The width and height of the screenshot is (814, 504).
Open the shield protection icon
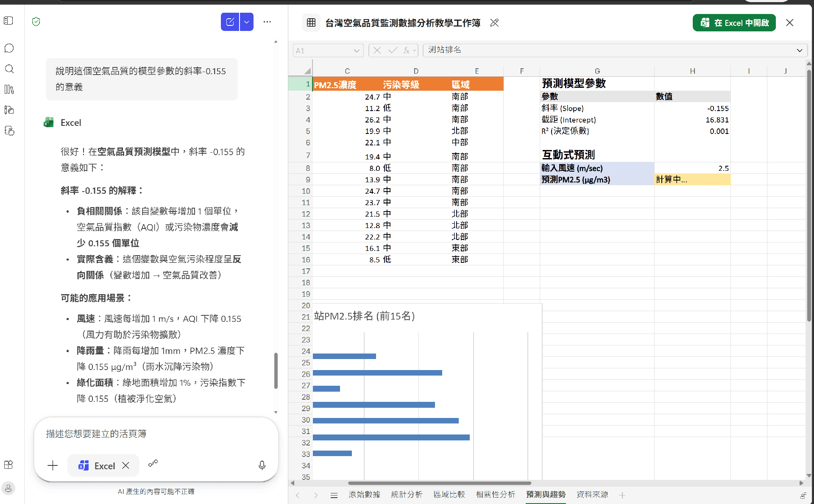click(x=36, y=22)
